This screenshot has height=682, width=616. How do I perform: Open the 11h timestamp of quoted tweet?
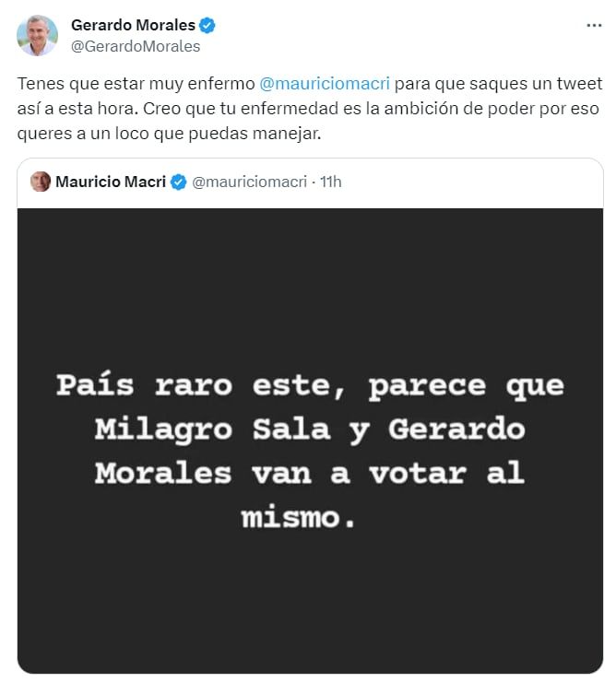click(x=330, y=182)
